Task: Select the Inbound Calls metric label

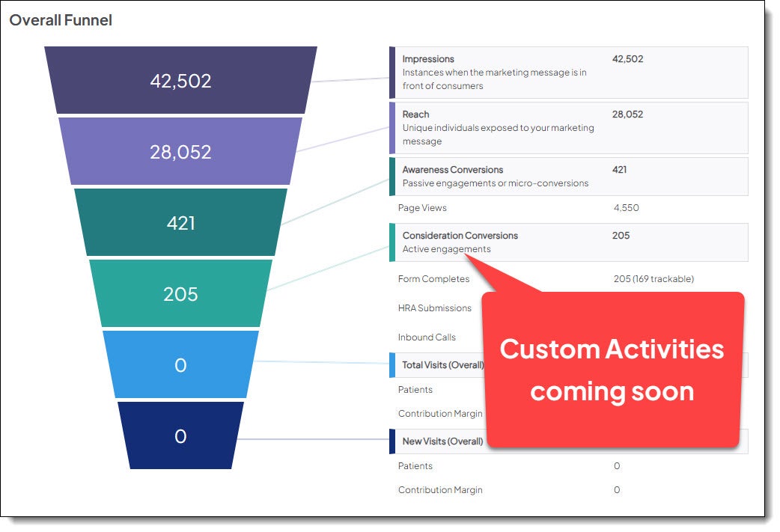Action: 427,337
